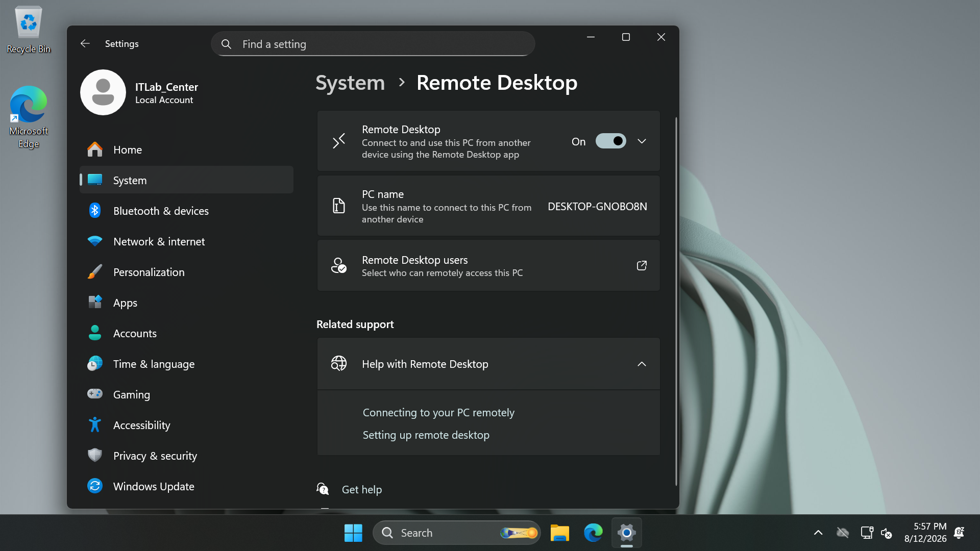Launch Microsoft Edge from the taskbar
980x551 pixels.
point(593,533)
